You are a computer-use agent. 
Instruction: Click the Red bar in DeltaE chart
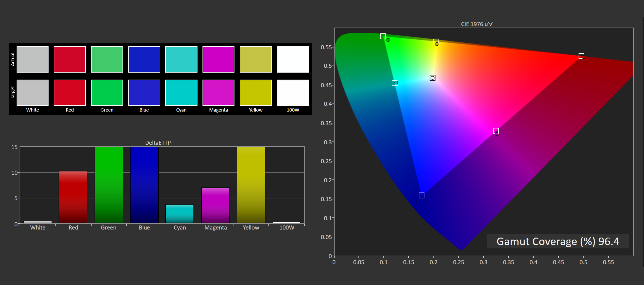coord(73,197)
